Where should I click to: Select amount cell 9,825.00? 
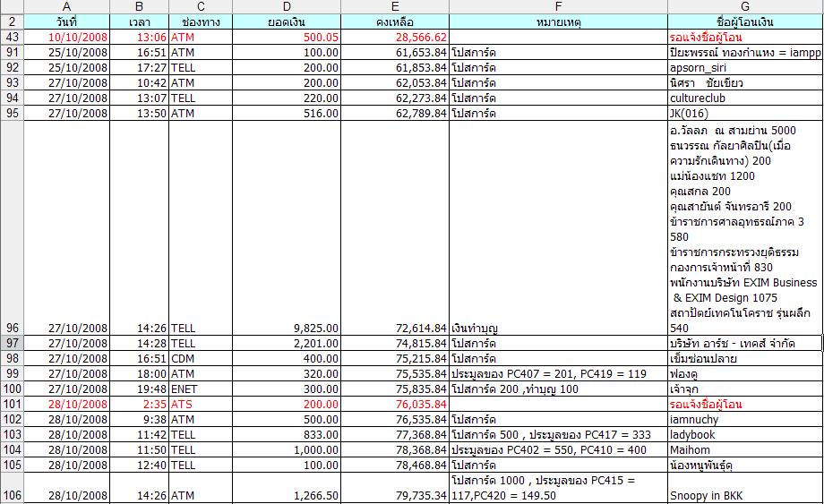tap(287, 228)
